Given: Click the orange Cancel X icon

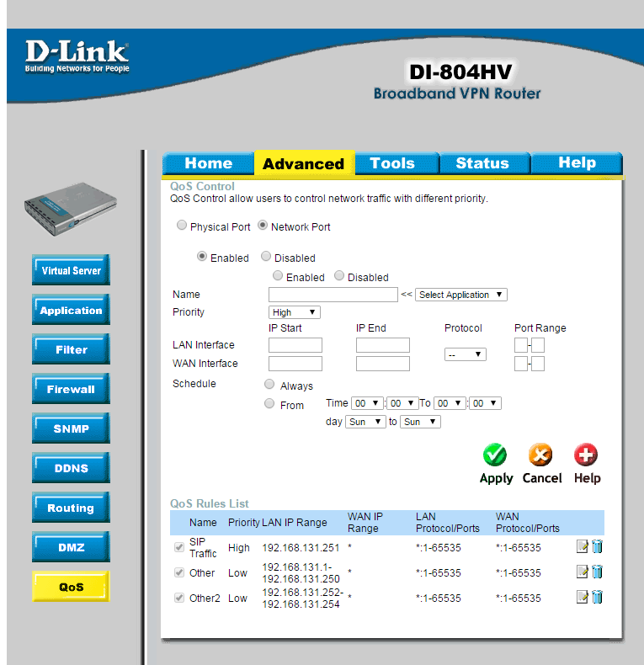Looking at the screenshot, I should [x=540, y=455].
